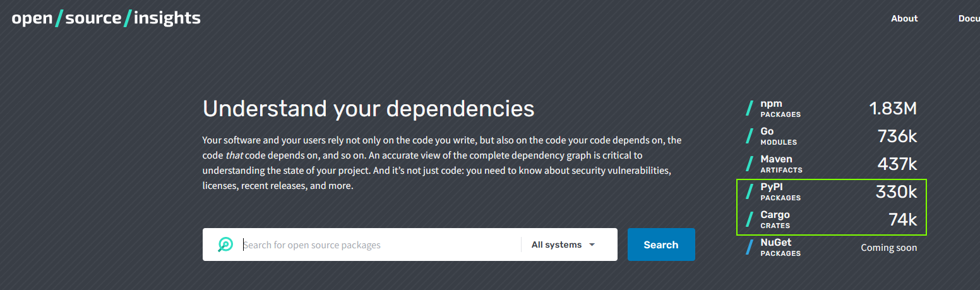This screenshot has width=980, height=290.
Task: Select the npm packages entry
Action: 832,109
